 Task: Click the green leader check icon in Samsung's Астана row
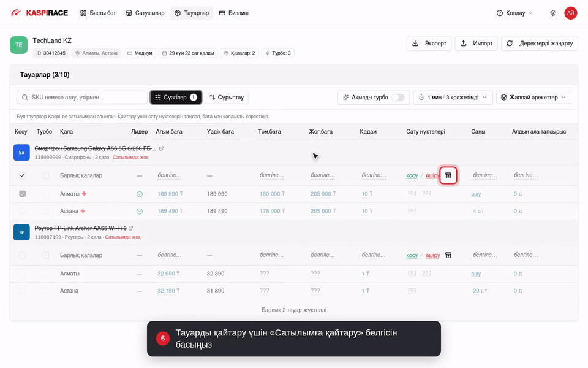[140, 212]
